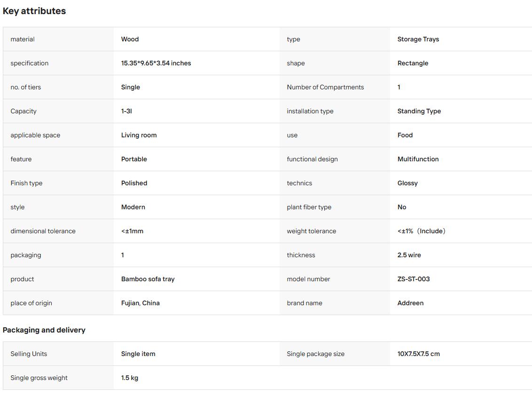Viewport: 532px width, 404px height.
Task: Click the Standing Type installation value
Action: pos(419,111)
